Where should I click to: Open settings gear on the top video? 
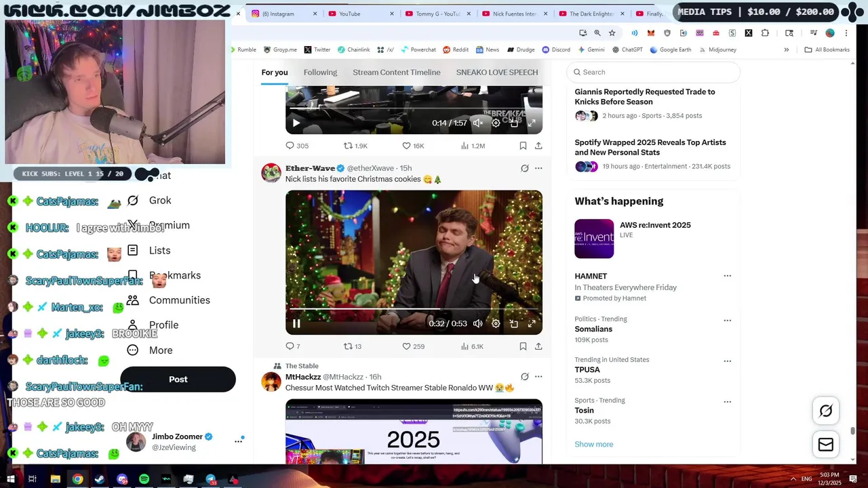point(496,123)
